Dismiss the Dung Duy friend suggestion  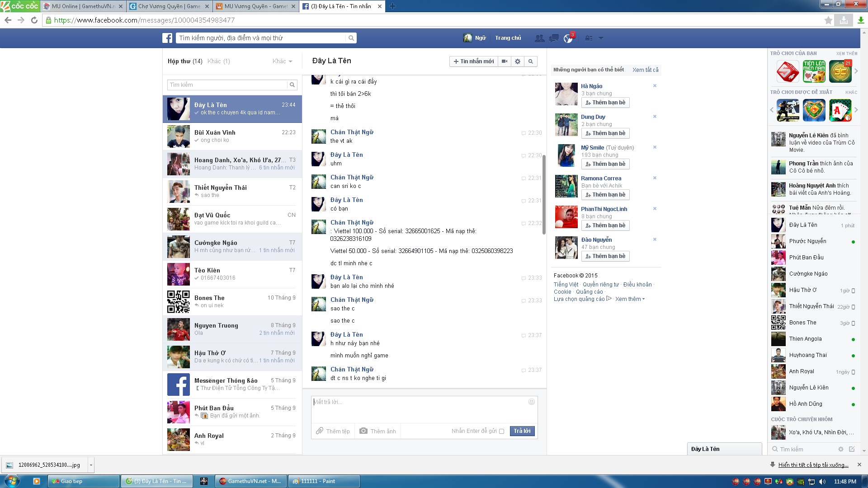655,117
